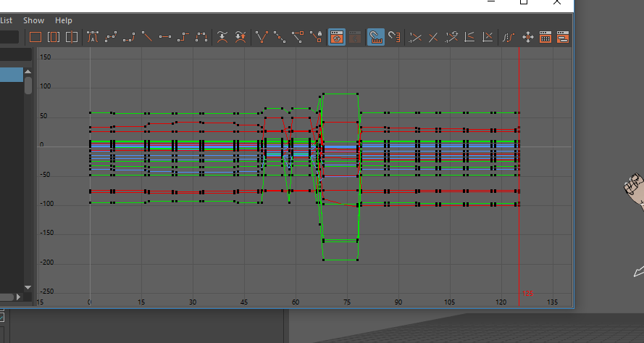Click the 150 value axis label
Image resolution: width=644 pixels, height=343 pixels.
pyautogui.click(x=46, y=57)
